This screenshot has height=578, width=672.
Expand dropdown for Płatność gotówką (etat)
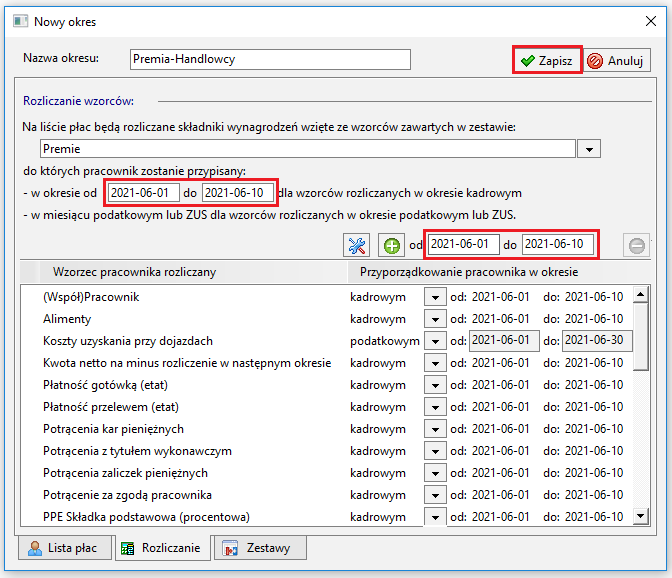(x=435, y=385)
